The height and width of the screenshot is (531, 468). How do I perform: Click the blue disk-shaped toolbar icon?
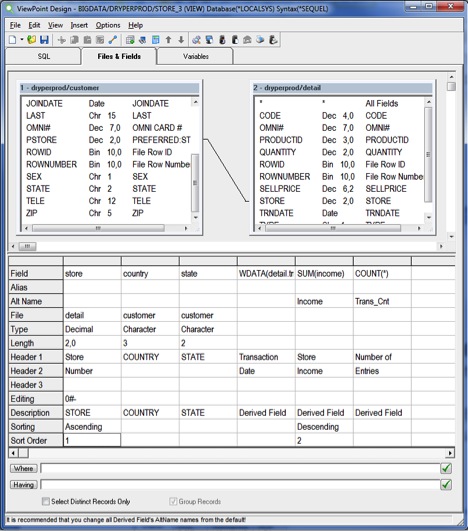260,40
